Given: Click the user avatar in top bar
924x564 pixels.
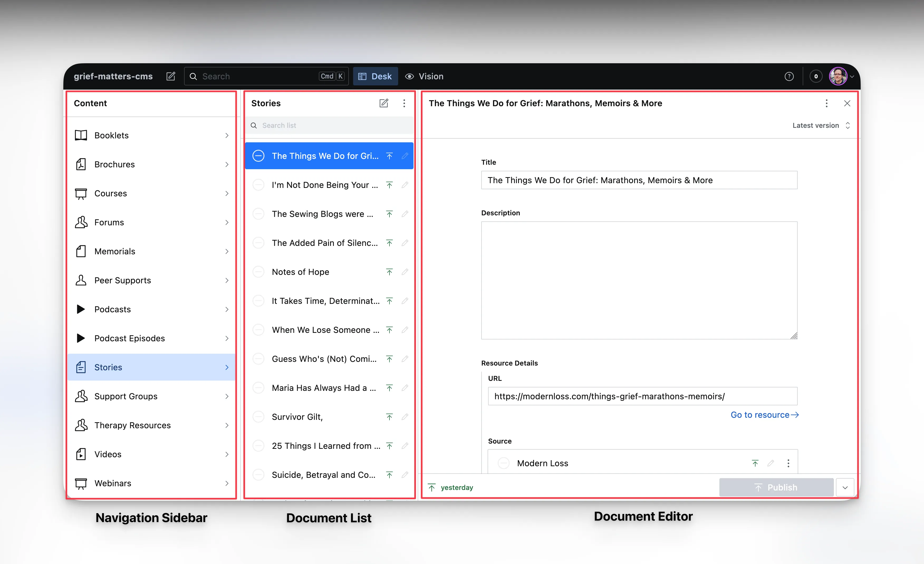Looking at the screenshot, I should pyautogui.click(x=838, y=76).
